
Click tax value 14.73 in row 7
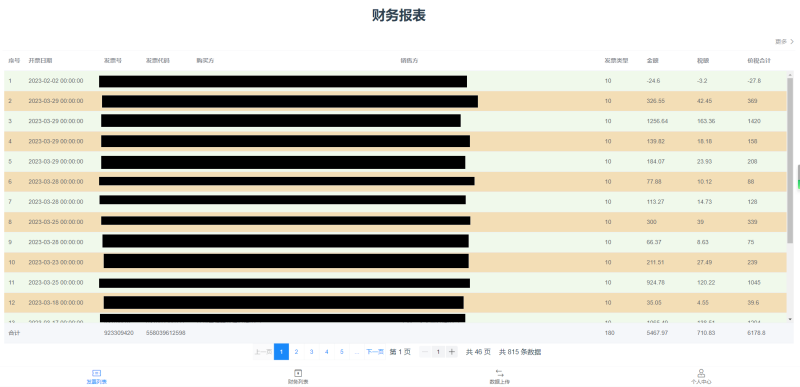[x=705, y=202]
